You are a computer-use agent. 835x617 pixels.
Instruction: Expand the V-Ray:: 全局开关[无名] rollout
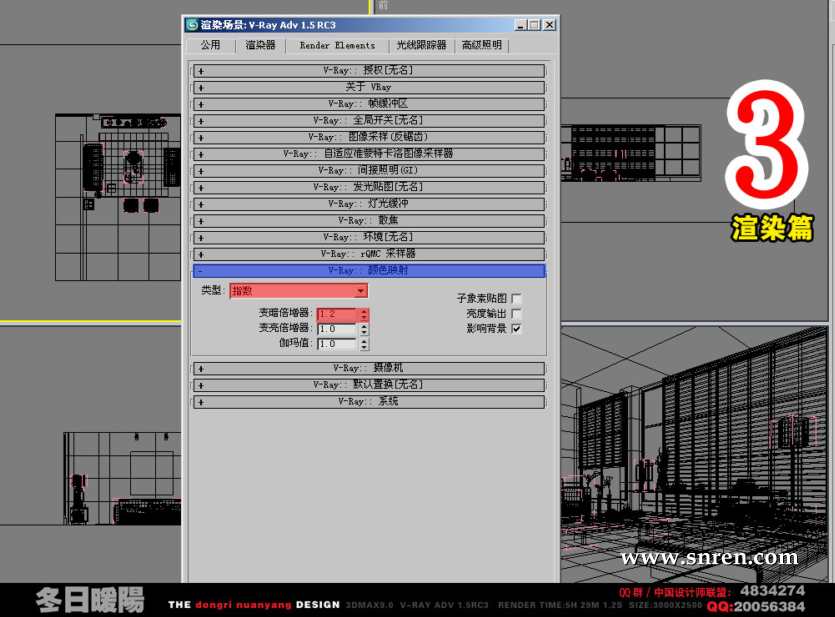click(x=369, y=120)
